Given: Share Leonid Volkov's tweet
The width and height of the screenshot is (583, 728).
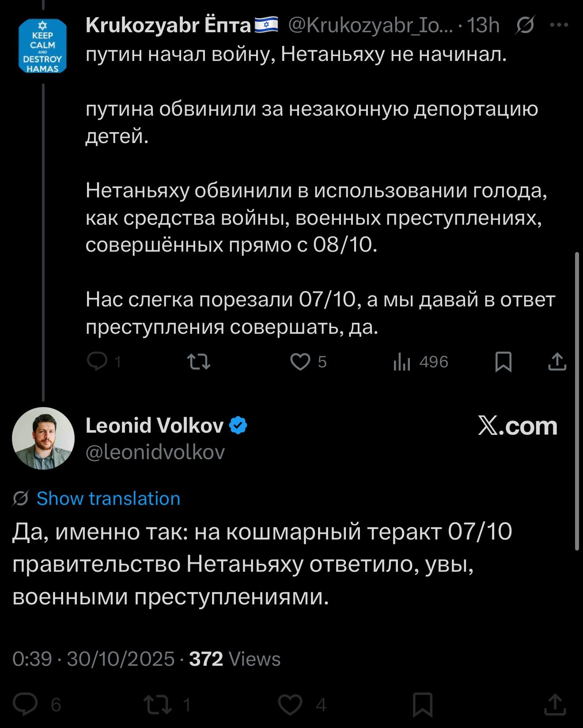Looking at the screenshot, I should [555, 704].
